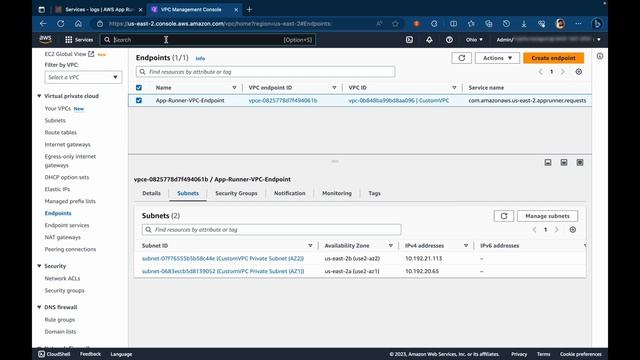
Task: Click AWS top search field
Action: [207, 40]
